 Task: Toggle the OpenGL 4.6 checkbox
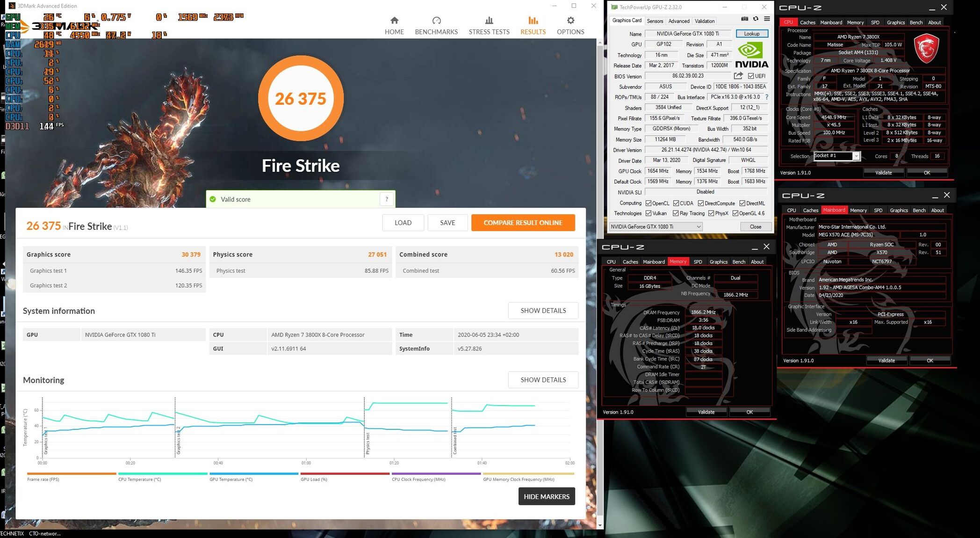(x=735, y=213)
